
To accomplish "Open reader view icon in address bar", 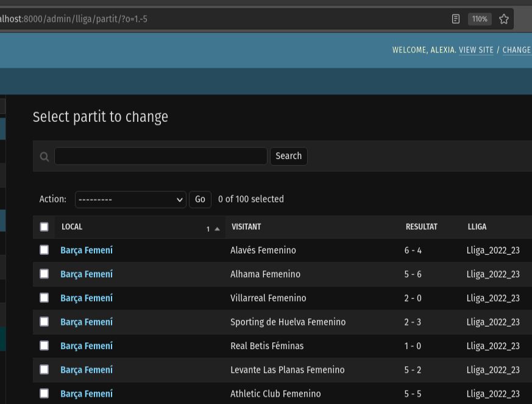I will (x=456, y=19).
